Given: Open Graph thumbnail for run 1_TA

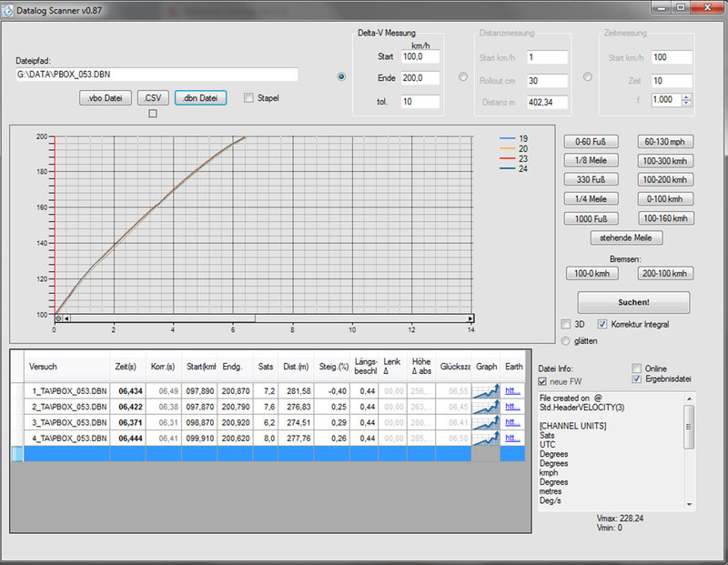Looking at the screenshot, I should coord(487,390).
